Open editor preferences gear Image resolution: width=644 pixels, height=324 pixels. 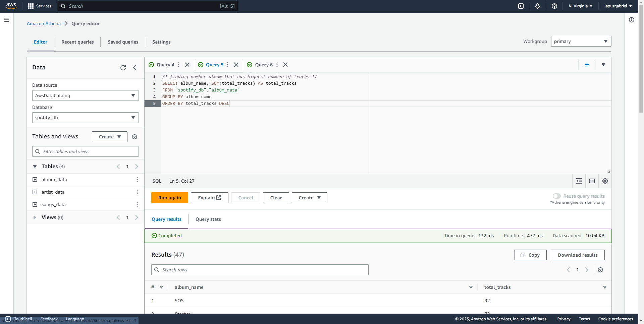click(x=605, y=181)
